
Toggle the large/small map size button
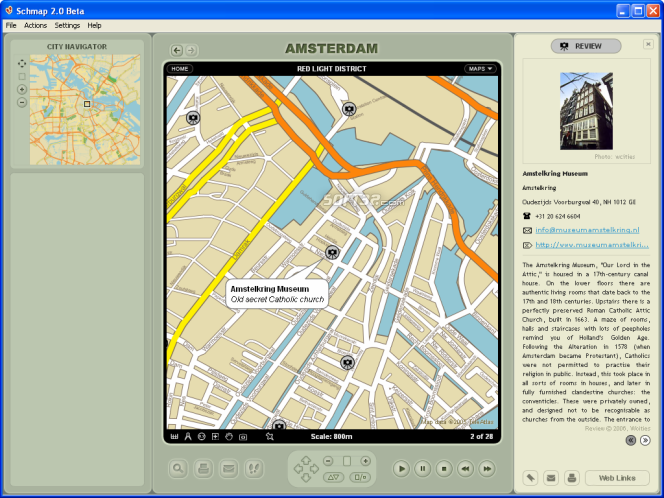click(360, 477)
